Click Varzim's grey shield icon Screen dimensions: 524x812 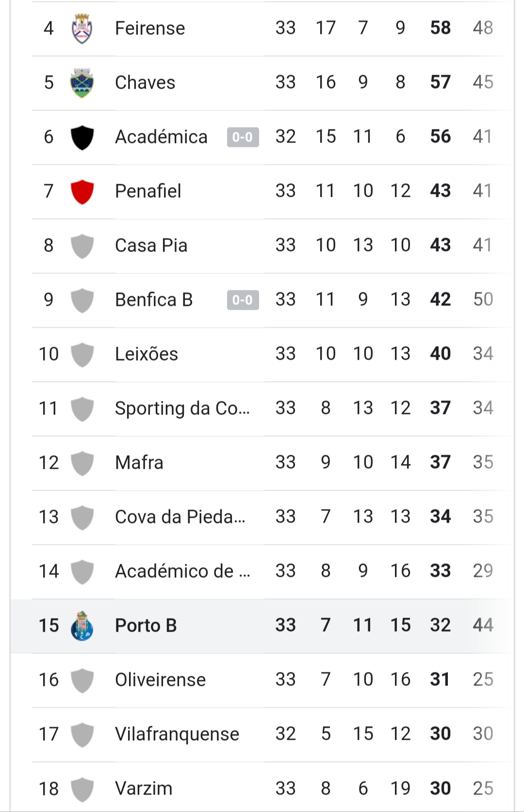click(x=82, y=789)
